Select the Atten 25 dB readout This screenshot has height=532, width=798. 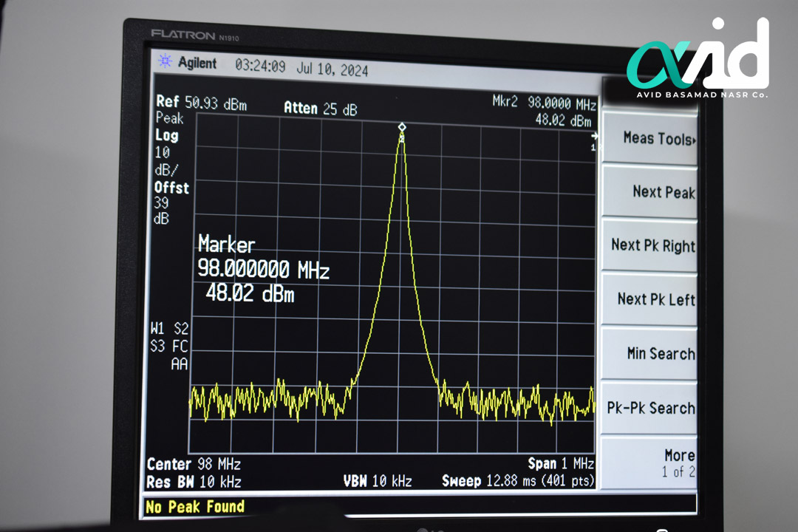coord(320,109)
